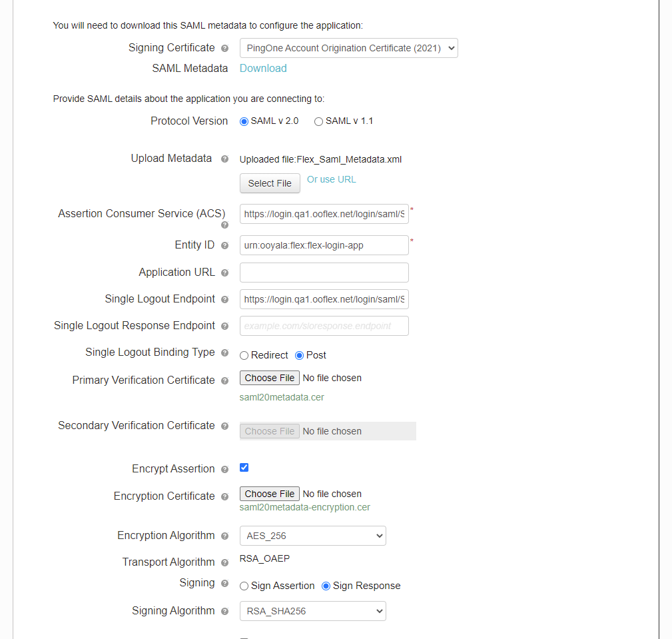Open help for Entity ID

(x=224, y=245)
